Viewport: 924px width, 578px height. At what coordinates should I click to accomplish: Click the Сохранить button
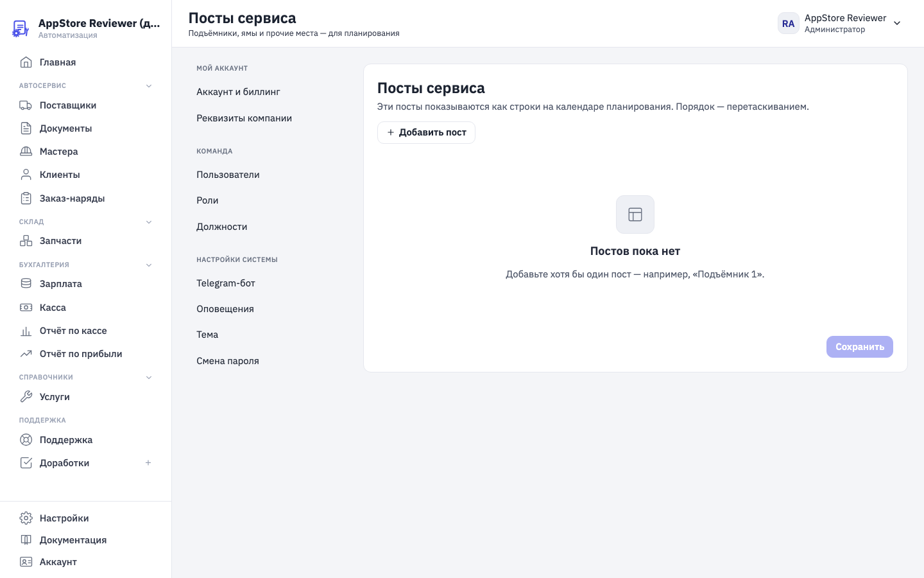tap(860, 347)
